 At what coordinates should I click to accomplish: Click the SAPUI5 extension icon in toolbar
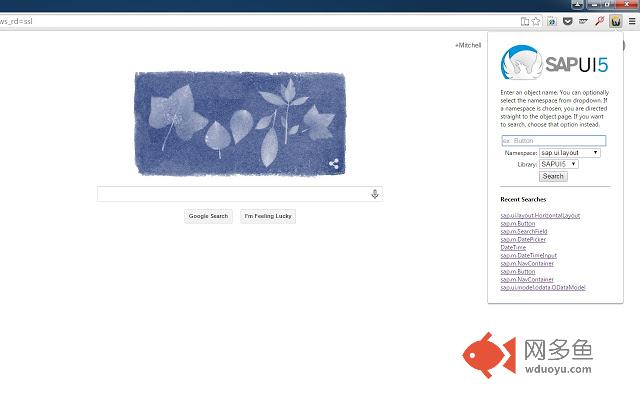616,21
